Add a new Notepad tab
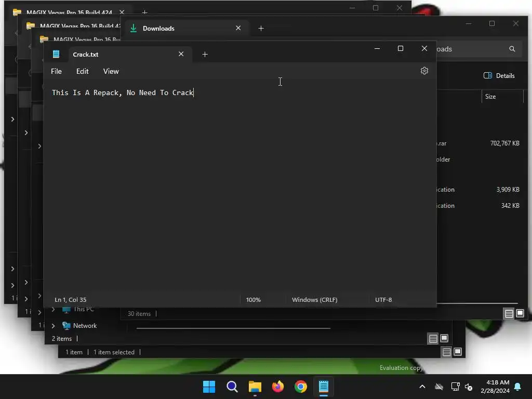Image resolution: width=532 pixels, height=399 pixels. click(x=205, y=54)
